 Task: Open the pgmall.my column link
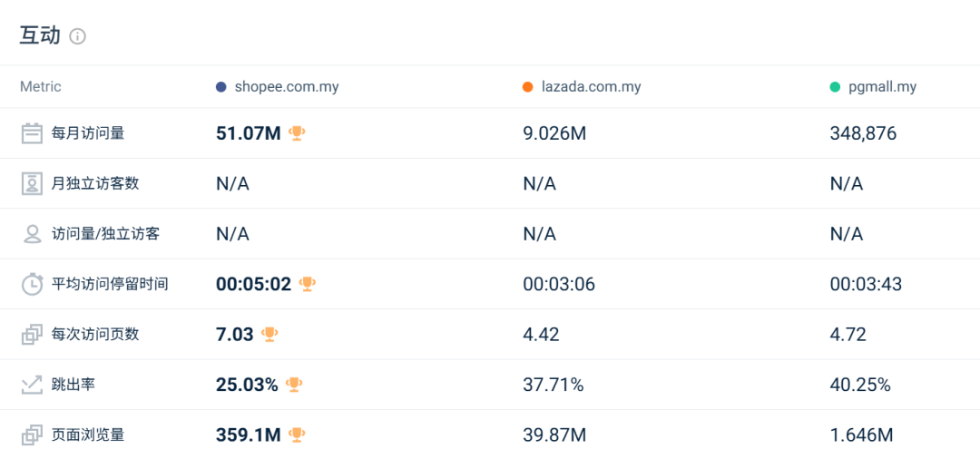(x=883, y=87)
